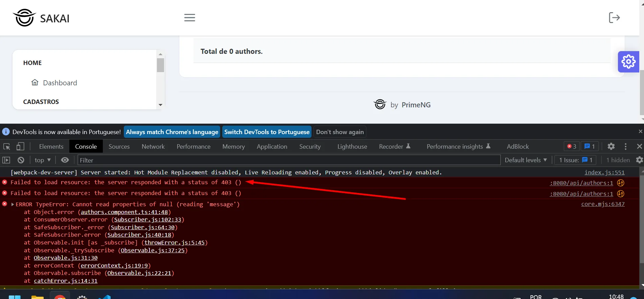Open the Sources tab
This screenshot has height=299, width=644.
tap(119, 147)
